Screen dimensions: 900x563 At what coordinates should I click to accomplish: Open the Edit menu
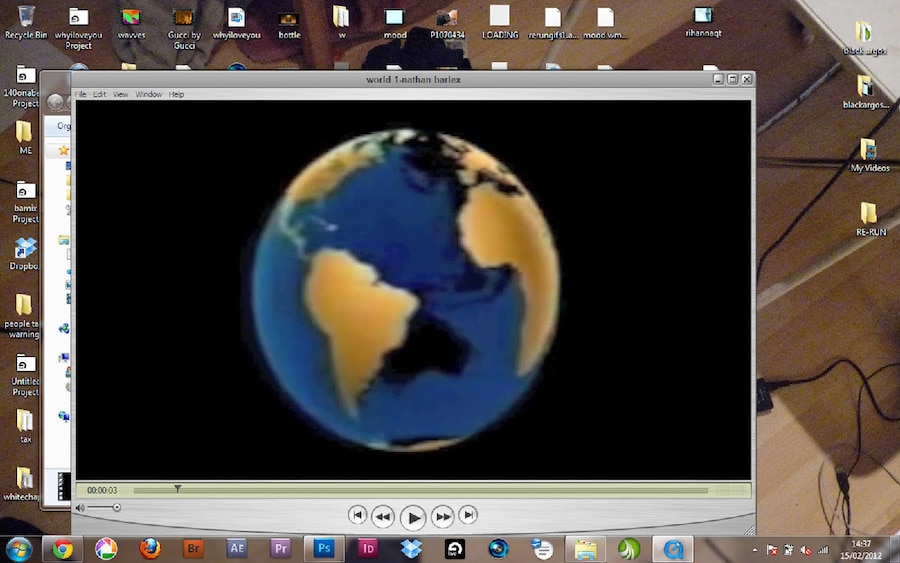(x=99, y=94)
